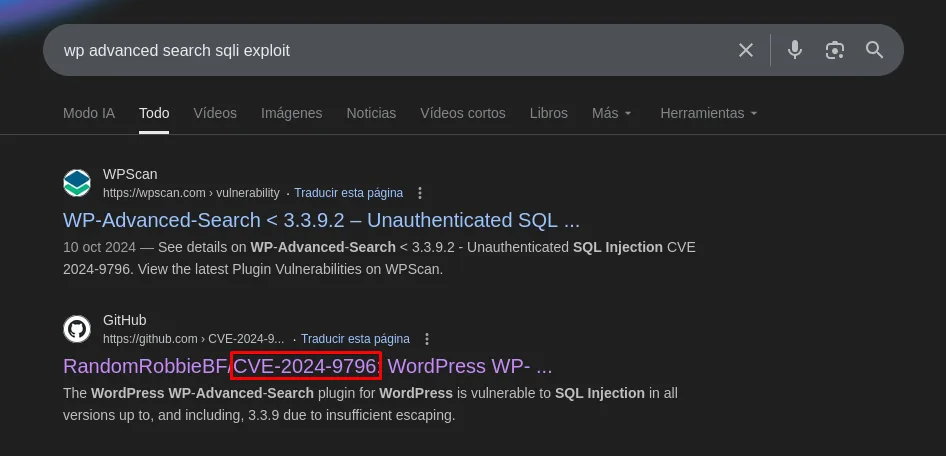Screen dimensions: 946x456
Task: Submit the query using the magnifying glass icon
Action: point(874,50)
